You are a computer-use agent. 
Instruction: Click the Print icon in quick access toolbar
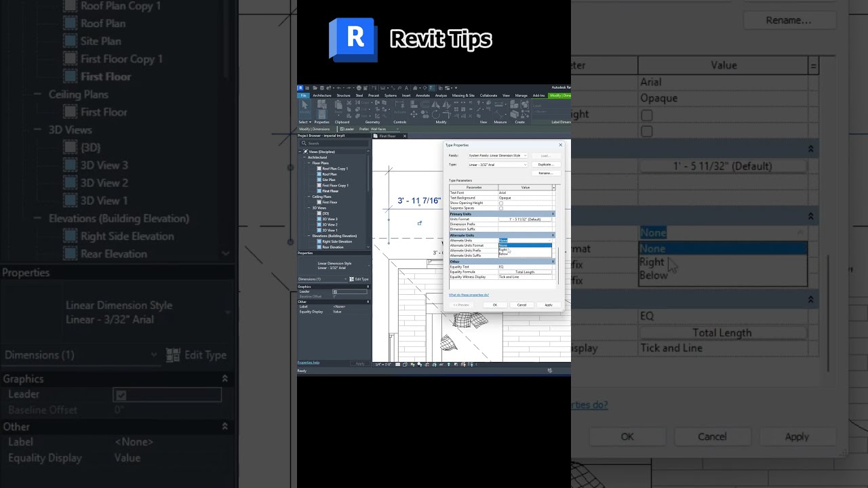coord(359,87)
